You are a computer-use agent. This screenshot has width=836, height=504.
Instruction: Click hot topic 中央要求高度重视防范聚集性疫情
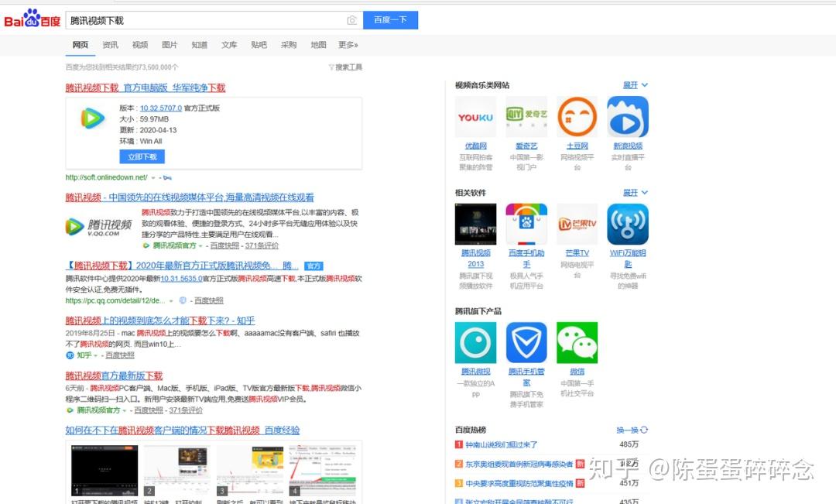coord(519,484)
